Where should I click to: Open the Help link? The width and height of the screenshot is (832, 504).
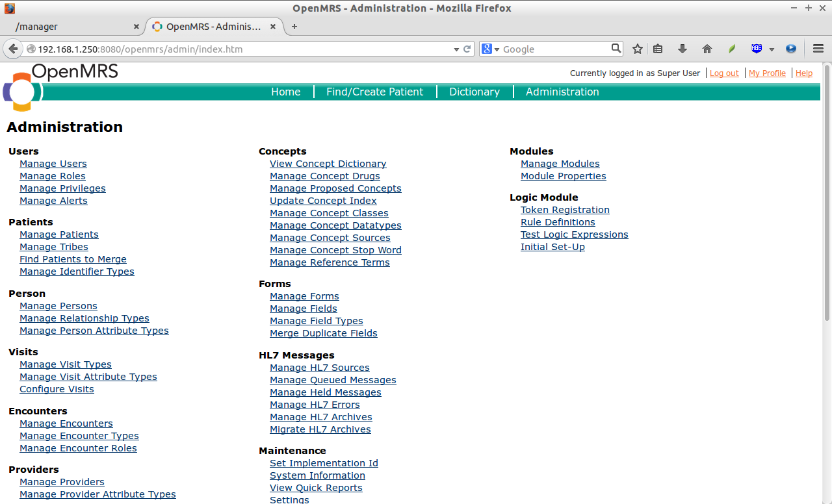click(804, 73)
